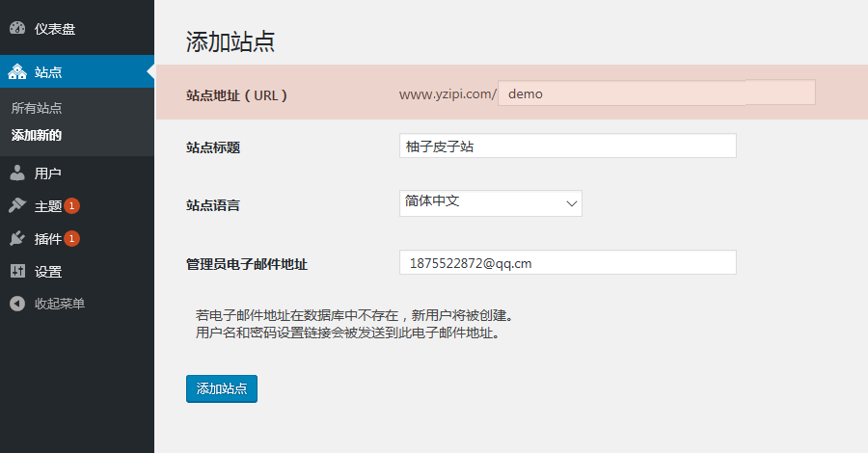Select 添加新的 submenu item
Image resolution: width=868 pixels, height=453 pixels.
[37, 135]
